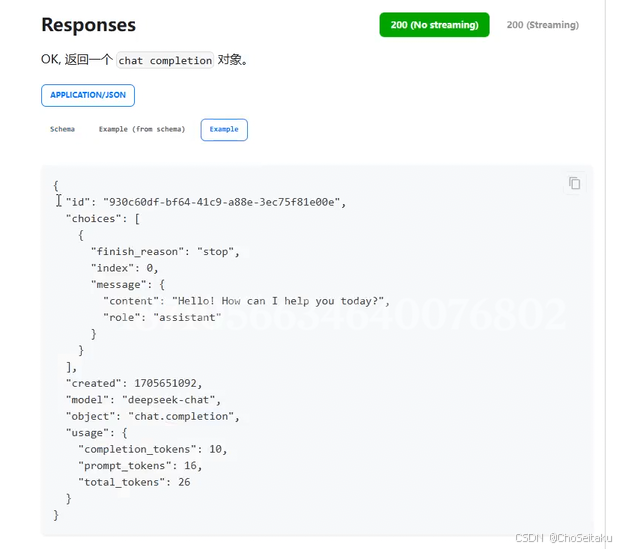
Task: Click the "created": 1705651092 line
Action: coord(134,383)
